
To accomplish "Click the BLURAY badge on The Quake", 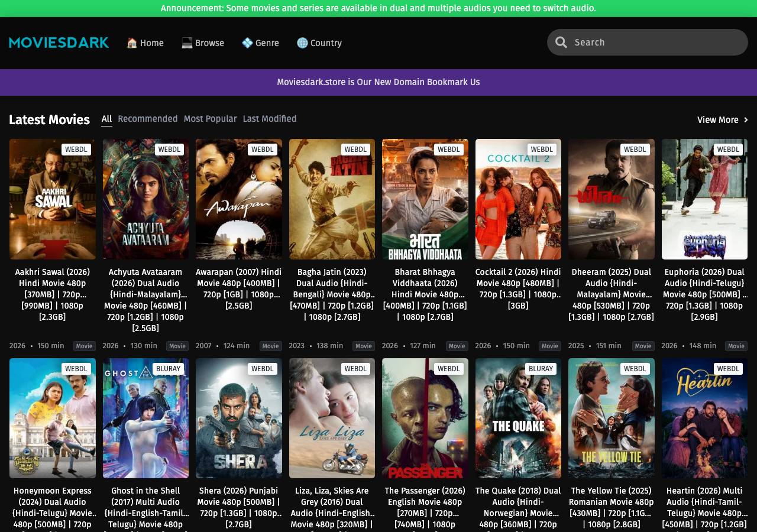I will tap(541, 368).
